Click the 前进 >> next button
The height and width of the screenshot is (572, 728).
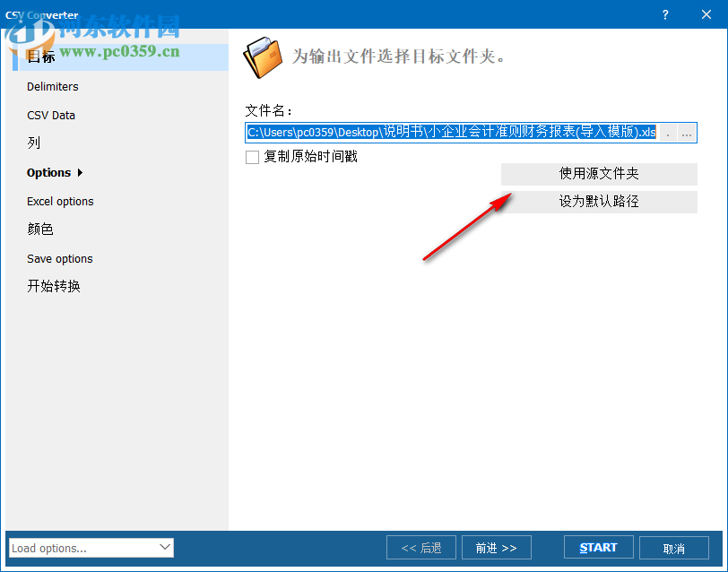coord(496,547)
